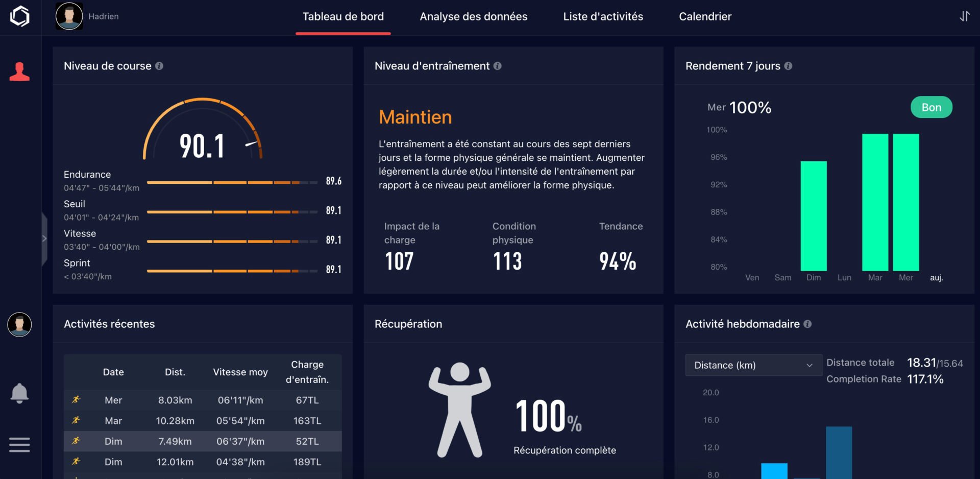This screenshot has width=980, height=479.
Task: Click the Endurance score 89.6
Action: coord(334,181)
